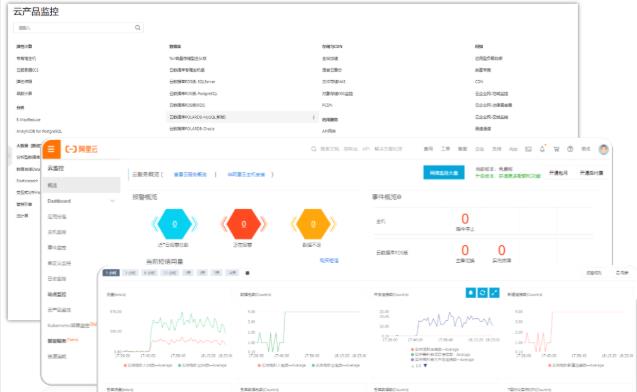The width and height of the screenshot is (637, 392).
Task: Select the highlighted POLARDB MySQL row in the product list
Action: [242, 117]
